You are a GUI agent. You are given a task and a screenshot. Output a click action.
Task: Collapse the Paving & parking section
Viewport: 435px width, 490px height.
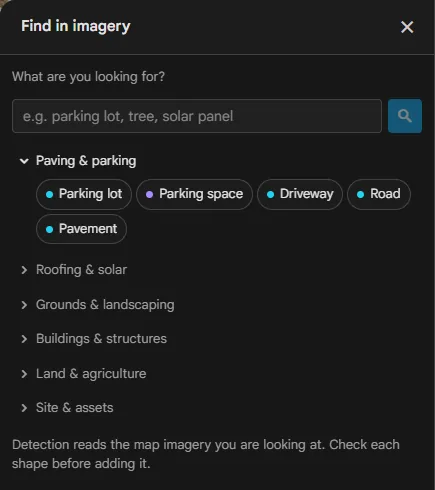coord(24,161)
